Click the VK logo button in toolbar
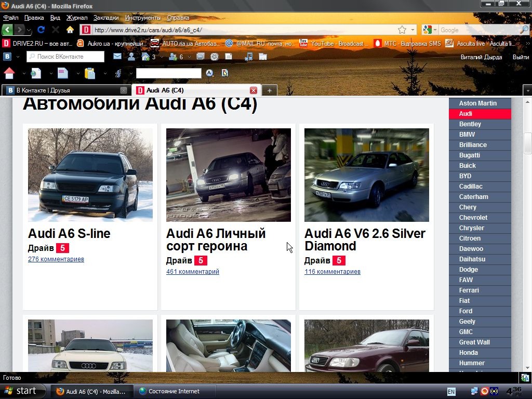The image size is (532, 399). (7, 57)
